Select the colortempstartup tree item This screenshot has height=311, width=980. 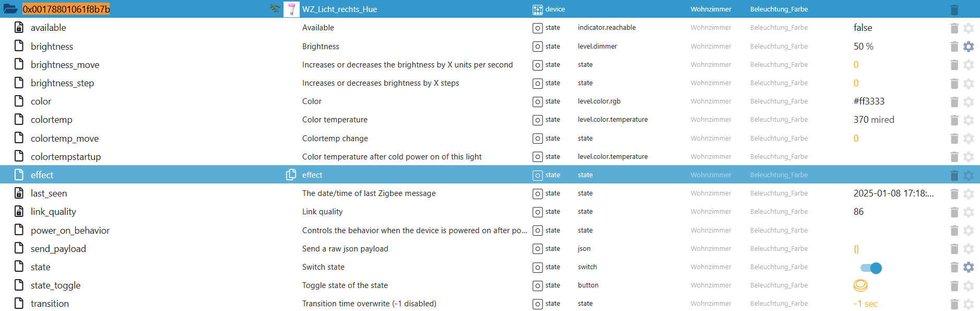[66, 157]
